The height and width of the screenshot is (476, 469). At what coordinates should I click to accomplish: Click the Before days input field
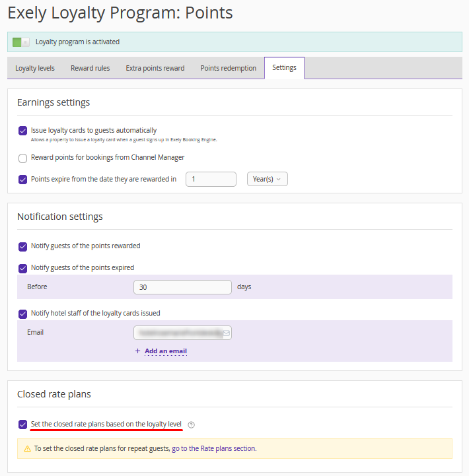[x=182, y=287]
